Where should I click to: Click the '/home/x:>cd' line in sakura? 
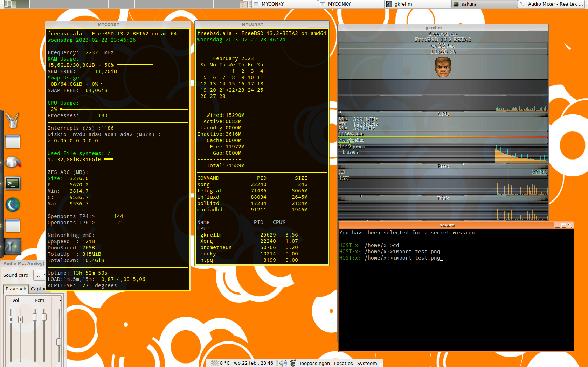click(x=369, y=245)
